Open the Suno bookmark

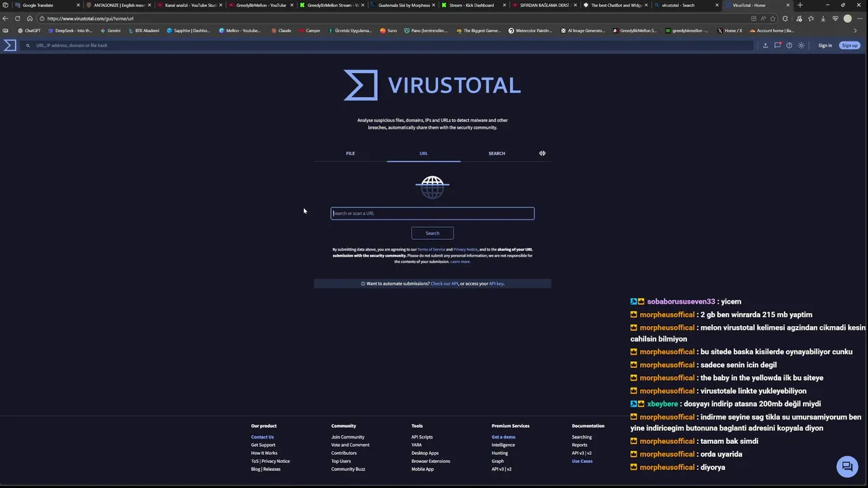389,30
